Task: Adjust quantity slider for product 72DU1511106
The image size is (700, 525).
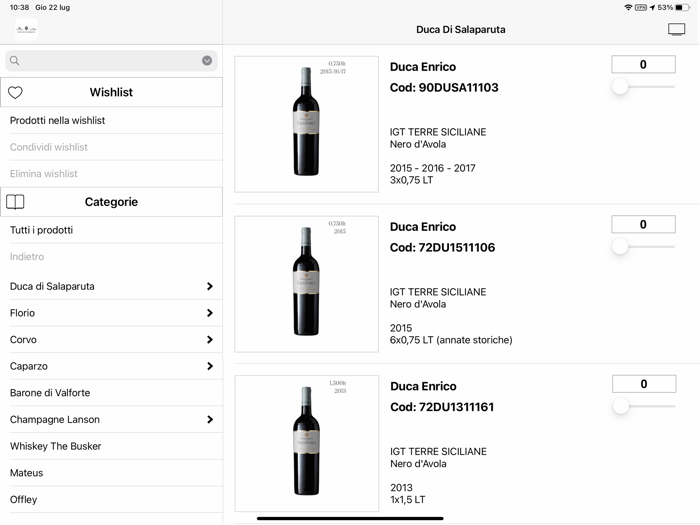Action: (621, 246)
